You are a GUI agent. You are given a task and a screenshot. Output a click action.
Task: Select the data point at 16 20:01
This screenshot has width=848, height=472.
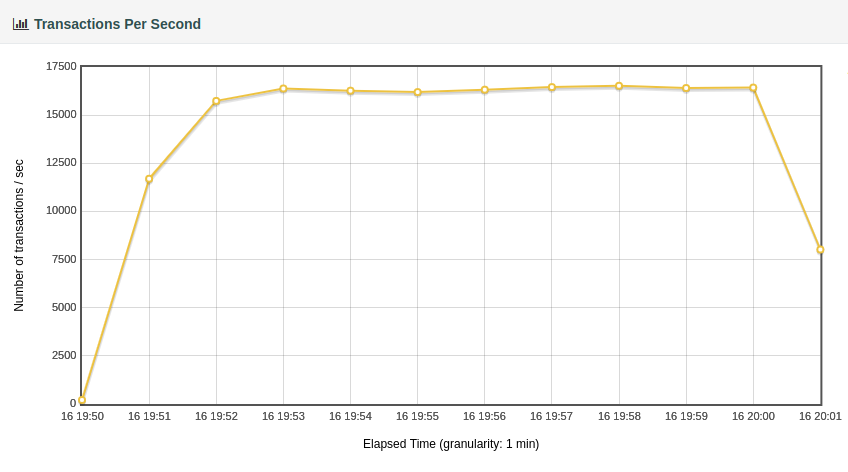820,250
